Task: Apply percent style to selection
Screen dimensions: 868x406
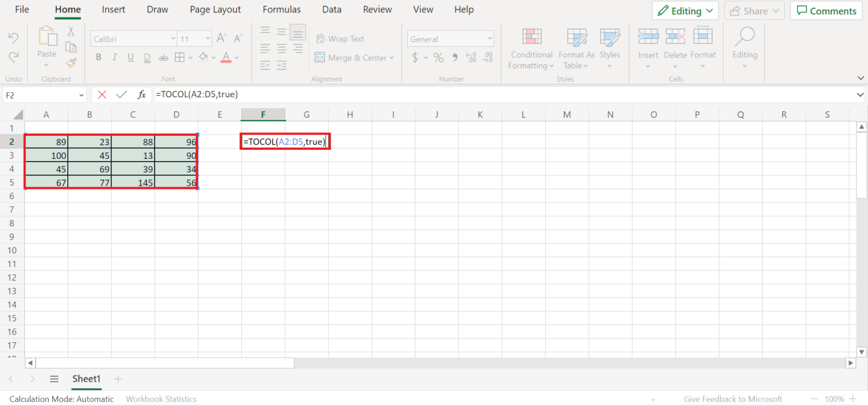Action: 438,57
